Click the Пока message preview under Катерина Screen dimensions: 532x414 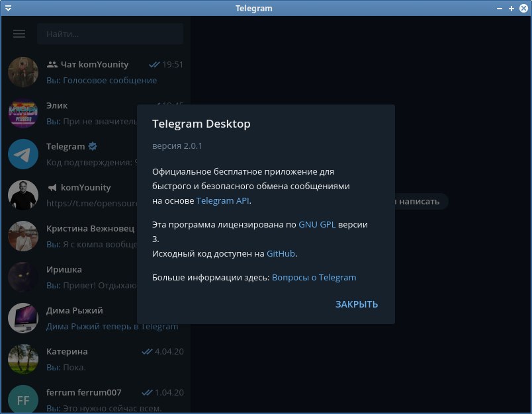75,368
